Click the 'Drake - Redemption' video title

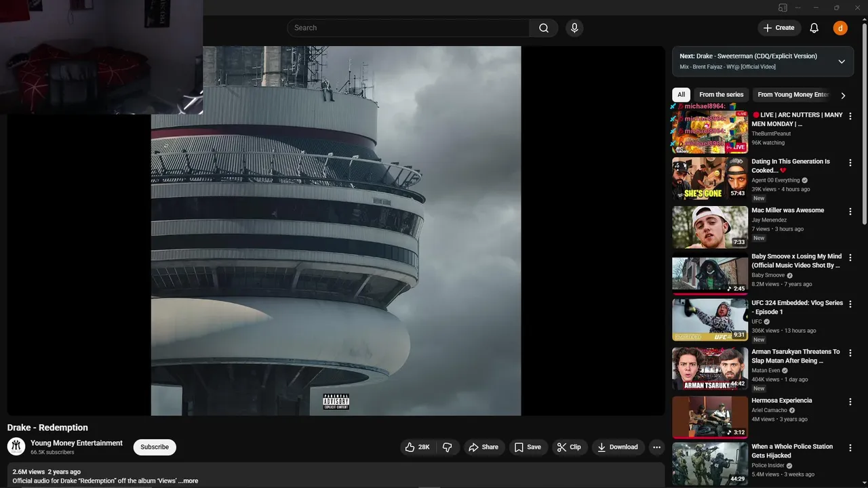pos(47,428)
